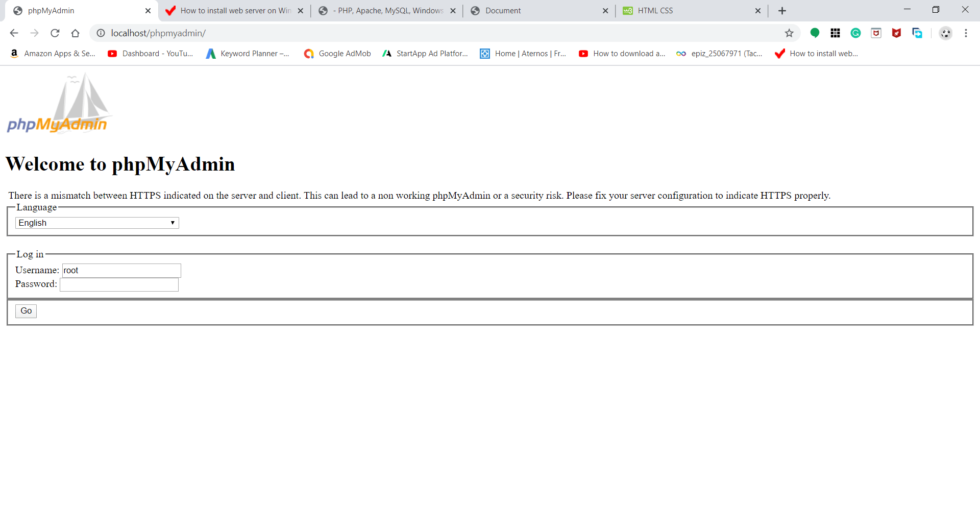980x526 pixels.
Task: Click inside the Password field
Action: [118, 284]
